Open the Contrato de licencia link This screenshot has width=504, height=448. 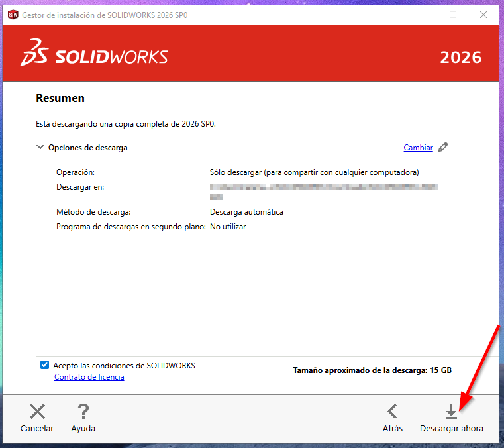click(89, 377)
